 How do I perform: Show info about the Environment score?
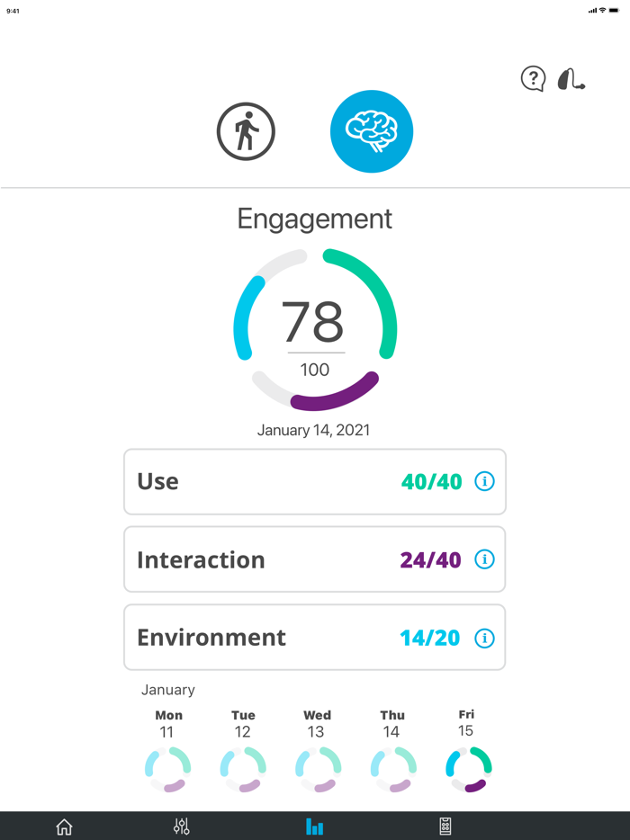pos(484,638)
